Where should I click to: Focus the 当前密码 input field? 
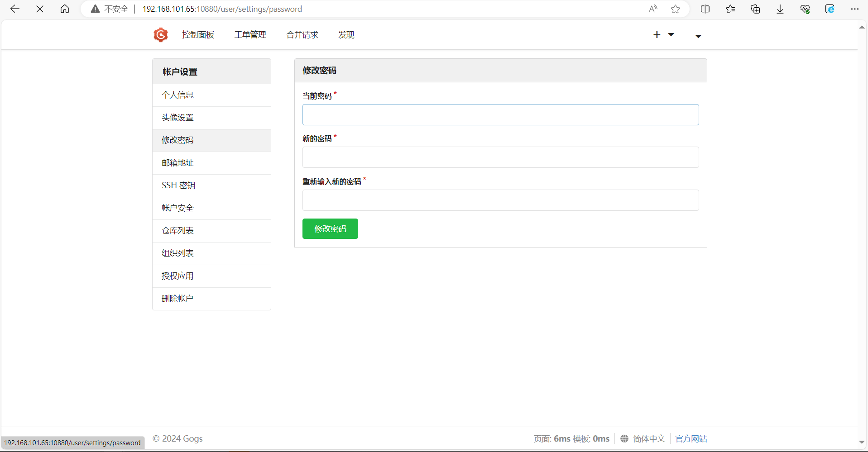click(x=500, y=115)
